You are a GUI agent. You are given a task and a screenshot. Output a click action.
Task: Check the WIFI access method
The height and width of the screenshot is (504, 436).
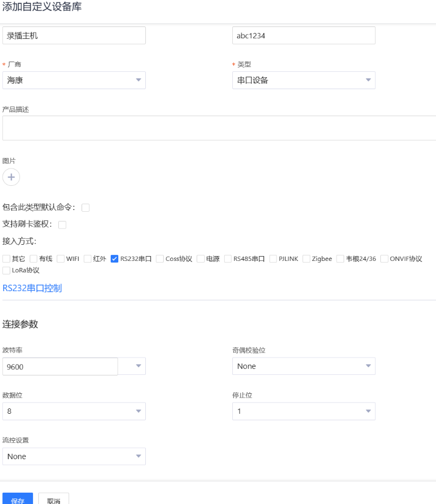(61, 259)
